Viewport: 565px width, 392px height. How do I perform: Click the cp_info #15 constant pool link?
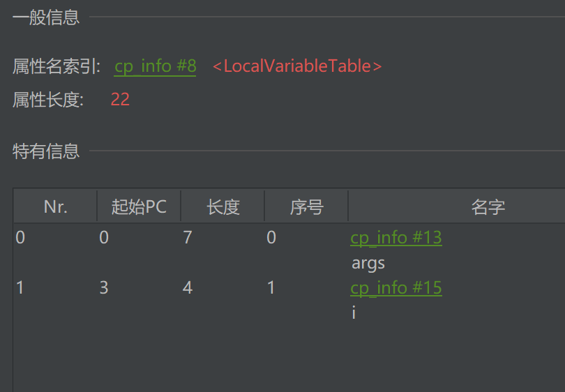(x=395, y=288)
